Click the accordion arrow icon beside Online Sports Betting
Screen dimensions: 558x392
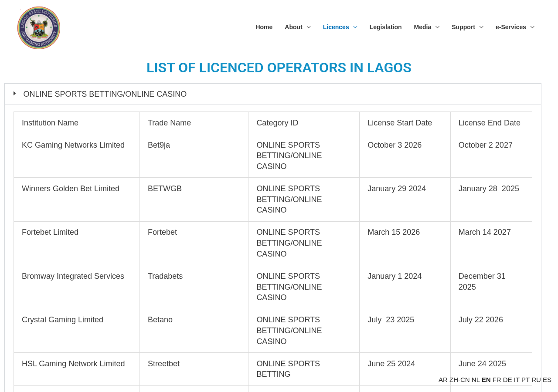pyautogui.click(x=15, y=94)
